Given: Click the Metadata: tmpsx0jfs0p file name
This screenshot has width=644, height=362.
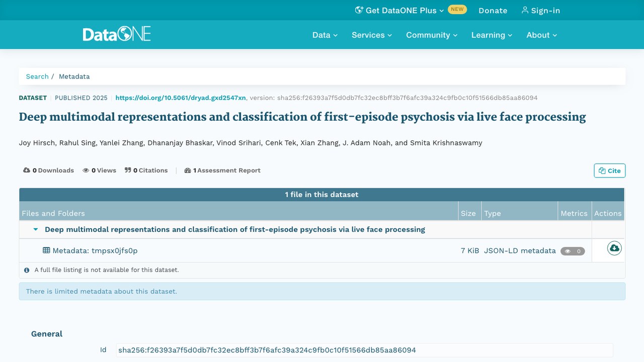Looking at the screenshot, I should tap(95, 250).
